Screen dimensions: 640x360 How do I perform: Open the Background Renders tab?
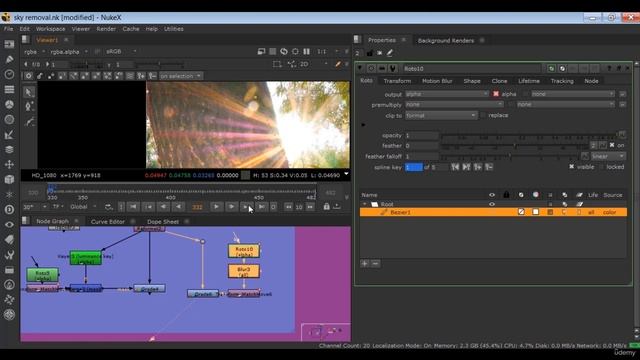pos(446,40)
